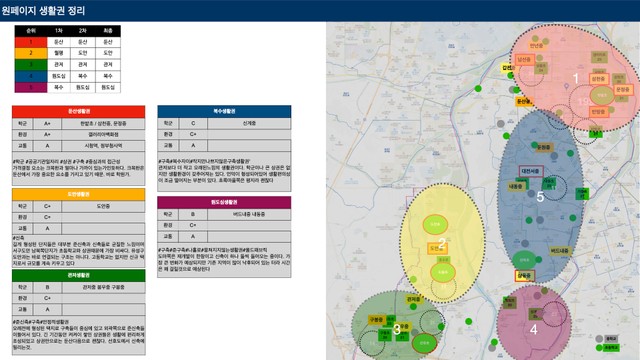Select the 삼천중 school marker
The image size is (640, 360).
pyautogui.click(x=599, y=79)
